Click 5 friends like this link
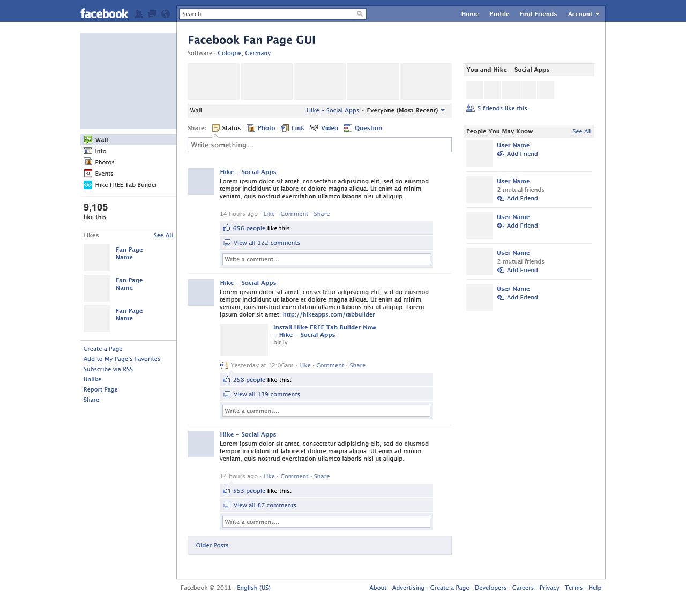Screen dimensions: 686x616 [503, 108]
